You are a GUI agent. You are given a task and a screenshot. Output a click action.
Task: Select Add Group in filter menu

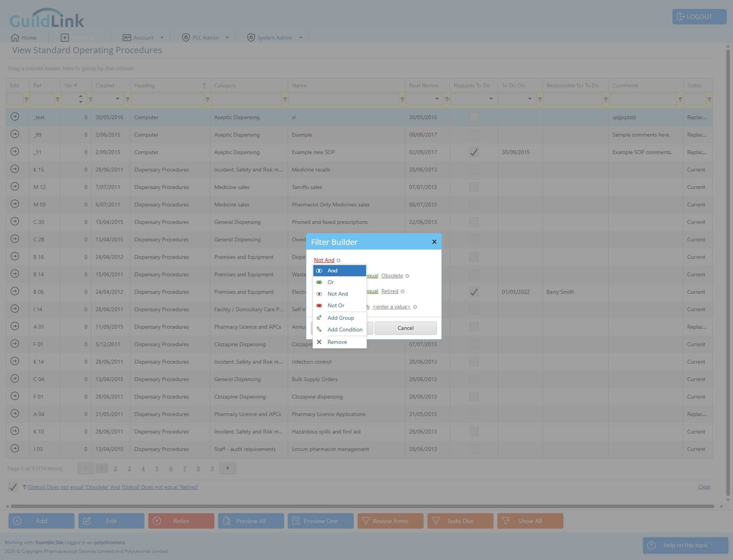(x=339, y=318)
